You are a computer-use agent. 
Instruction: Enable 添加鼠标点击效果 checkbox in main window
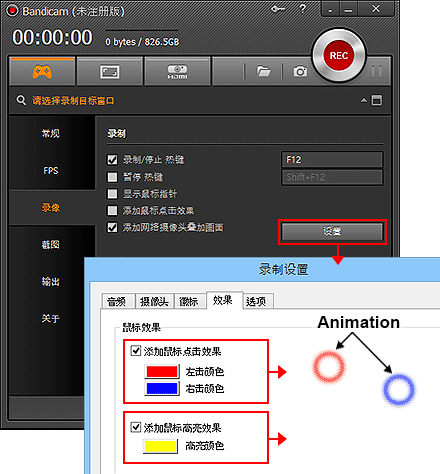point(112,211)
